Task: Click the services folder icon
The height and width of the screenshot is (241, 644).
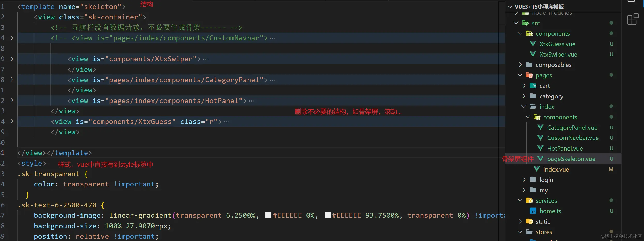Action: 529,200
